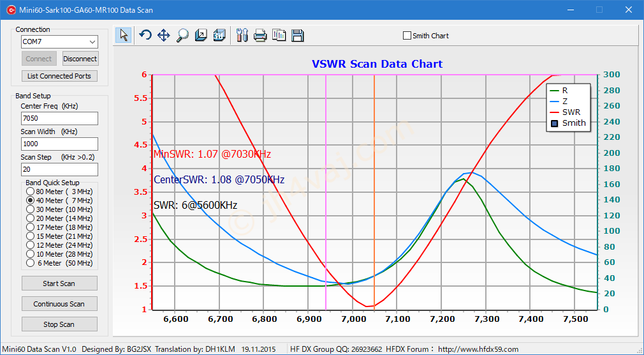Viewport: 644px width, 355px height.
Task: Print the chart with printer icon
Action: (x=260, y=35)
